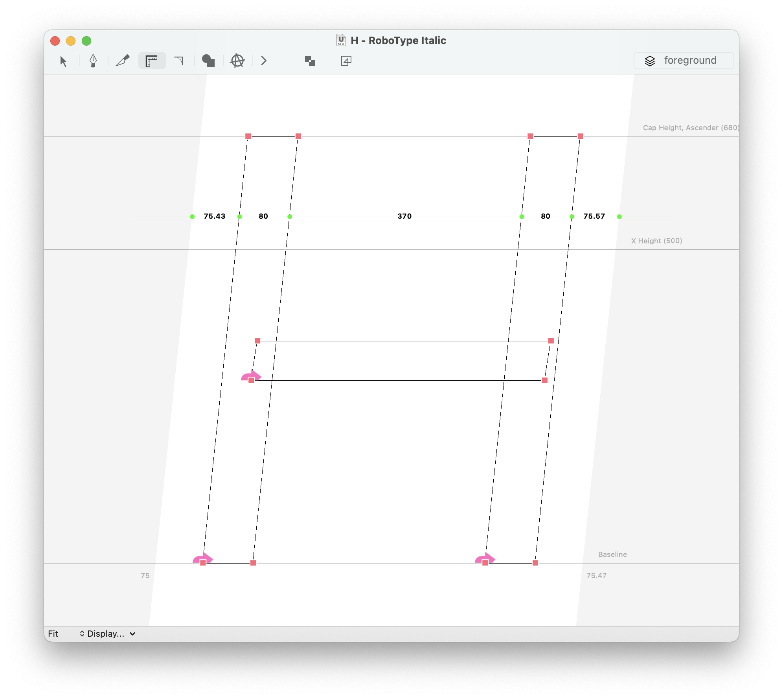Screen dimensions: 783x700
Task: Select the anchor crosshair tool
Action: click(237, 61)
